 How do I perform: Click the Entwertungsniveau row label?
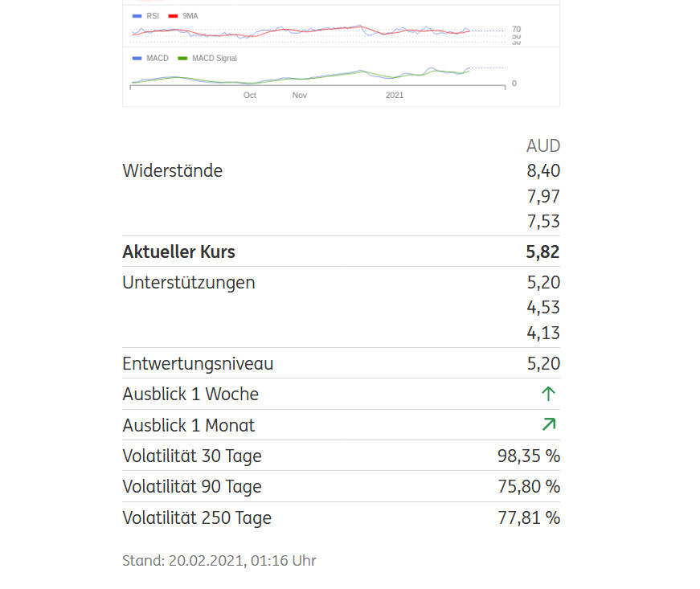click(x=198, y=363)
